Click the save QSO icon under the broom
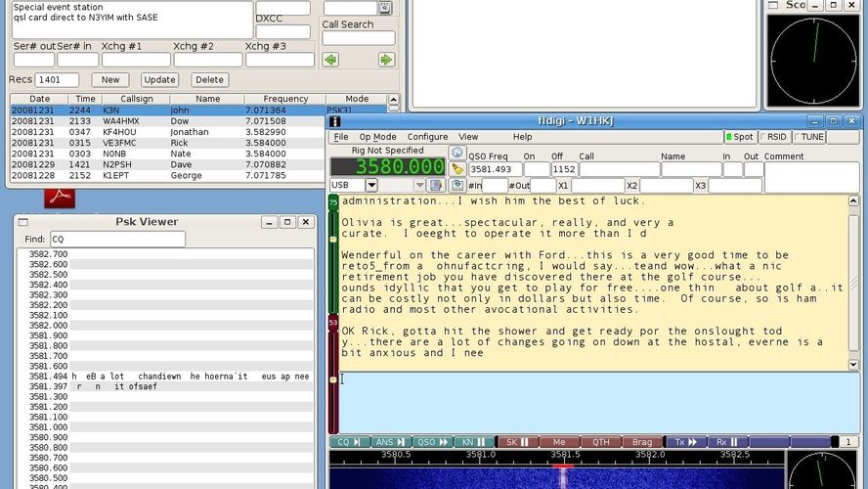 [x=456, y=185]
